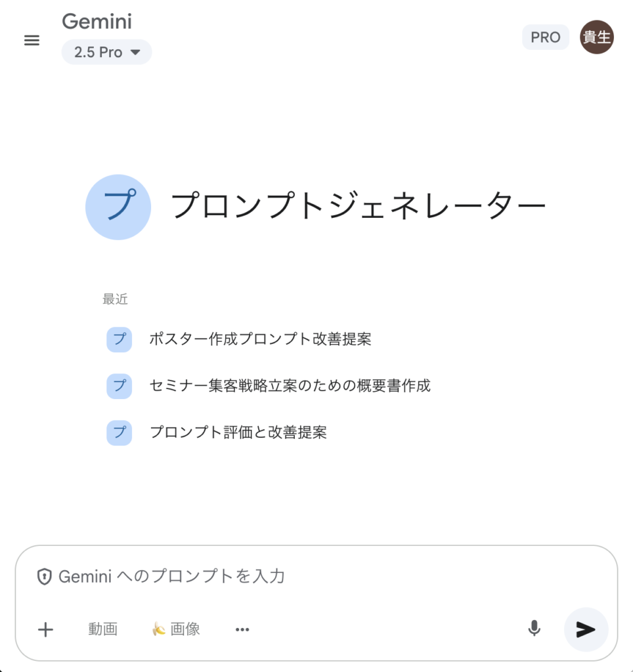The image size is (633, 672).
Task: Open ポスター作成プロンプト改善提案 chat
Action: (x=260, y=339)
